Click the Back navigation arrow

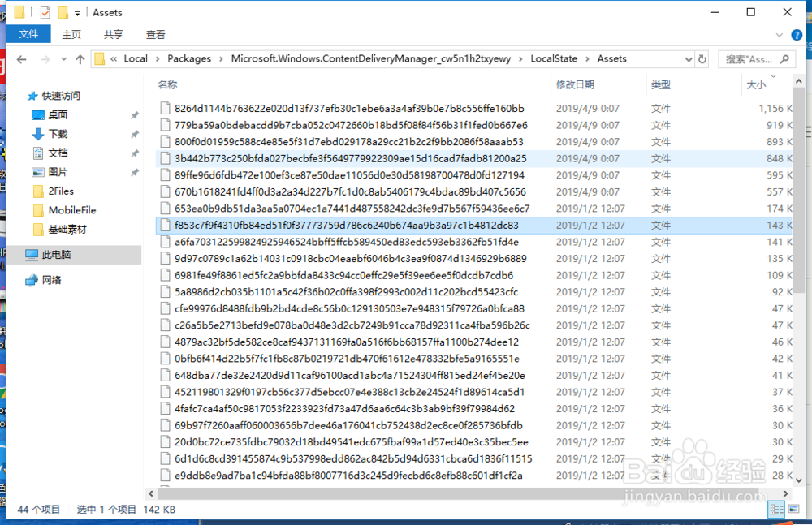tap(21, 59)
